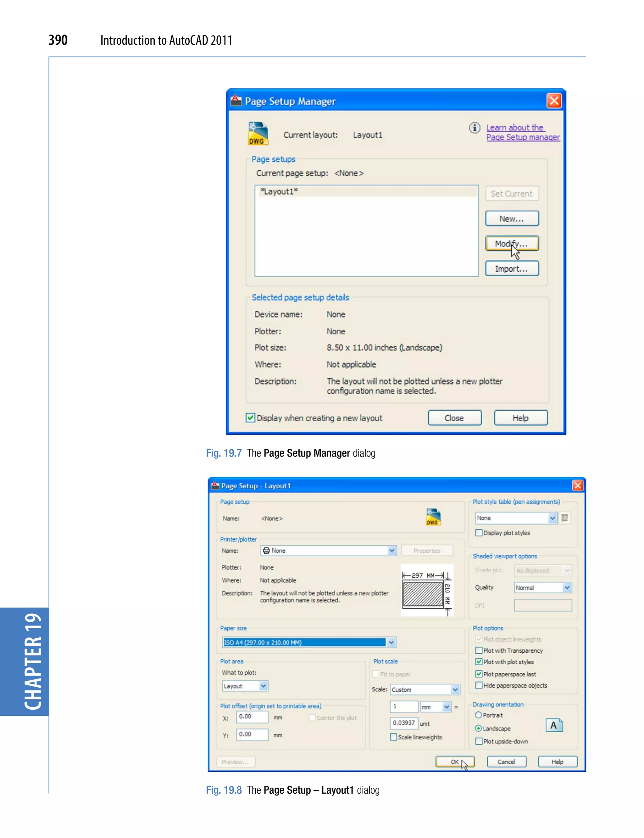Click the OK button in Page Setup - Layout1
Image resolution: width=644 pixels, height=838 pixels.
[455, 761]
